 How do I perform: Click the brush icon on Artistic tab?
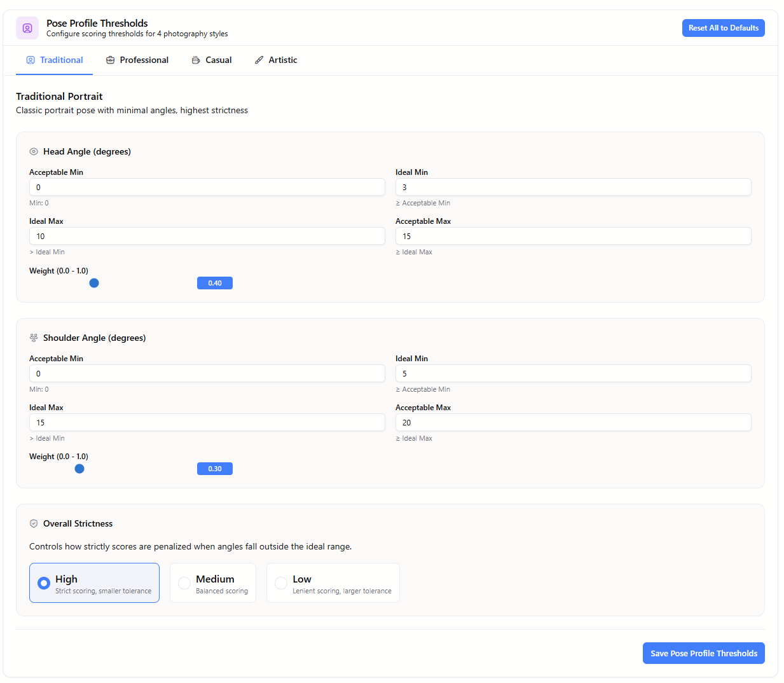click(x=259, y=60)
